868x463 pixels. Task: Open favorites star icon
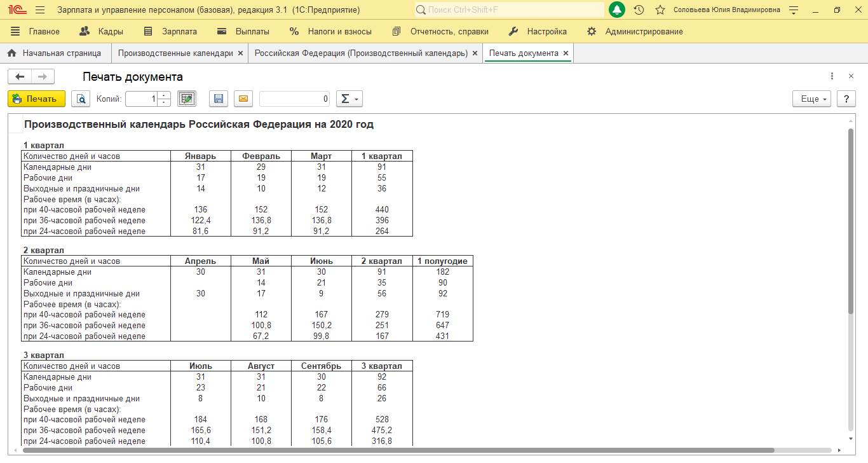pyautogui.click(x=660, y=10)
